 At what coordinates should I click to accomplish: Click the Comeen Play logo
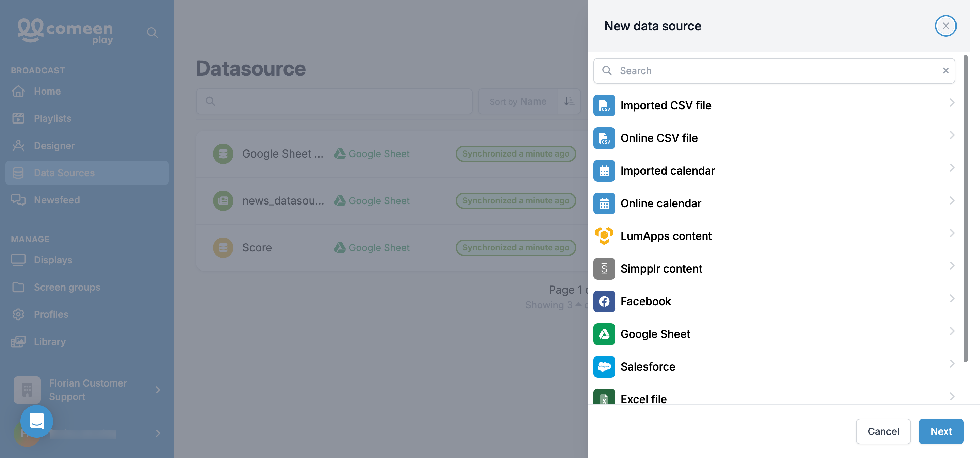pos(65,31)
